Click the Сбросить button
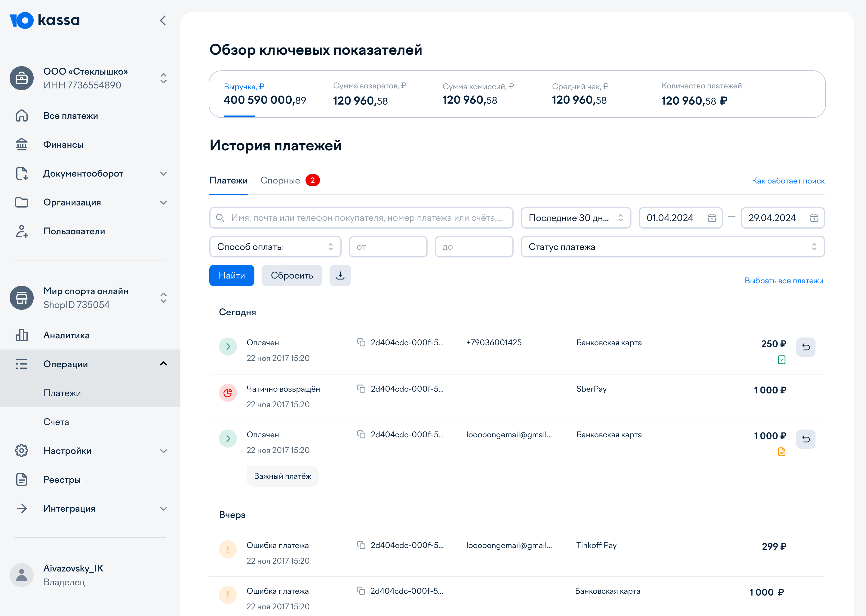The height and width of the screenshot is (616, 866). click(x=292, y=276)
